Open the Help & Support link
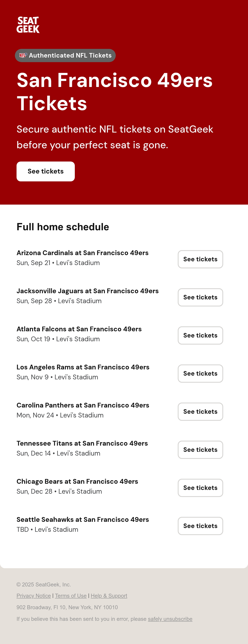This screenshot has width=248, height=644. pos(109,596)
